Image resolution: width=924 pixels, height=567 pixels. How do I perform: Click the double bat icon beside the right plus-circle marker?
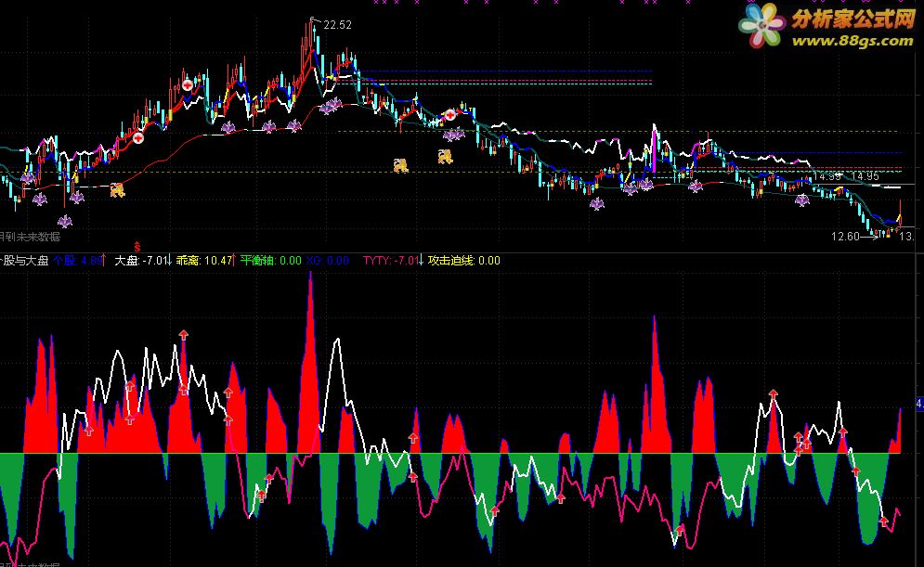pos(454,135)
